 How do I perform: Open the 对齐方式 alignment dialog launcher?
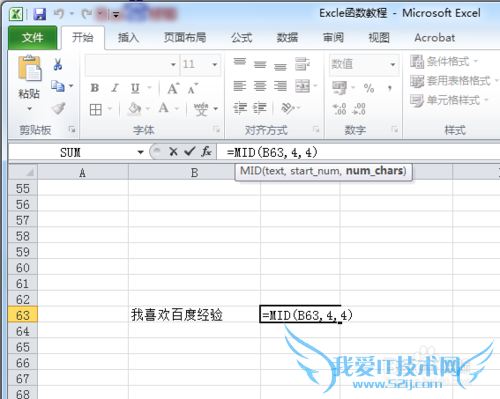[316, 129]
